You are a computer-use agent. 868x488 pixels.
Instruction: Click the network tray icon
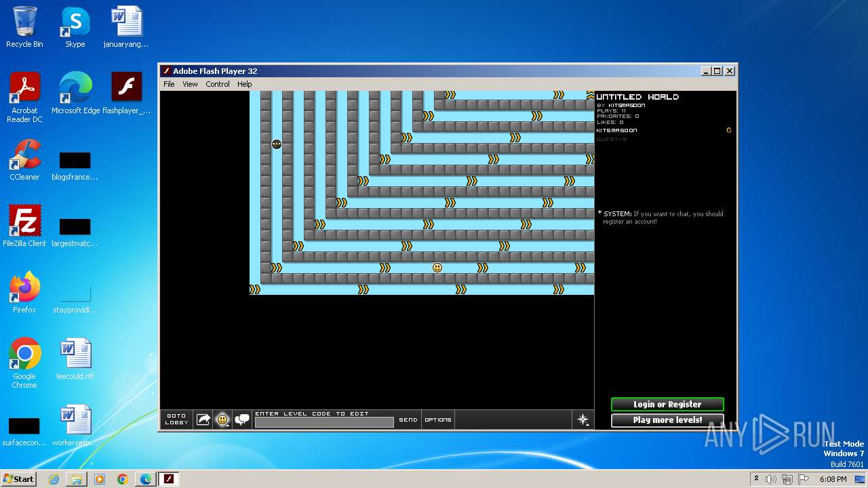787,479
